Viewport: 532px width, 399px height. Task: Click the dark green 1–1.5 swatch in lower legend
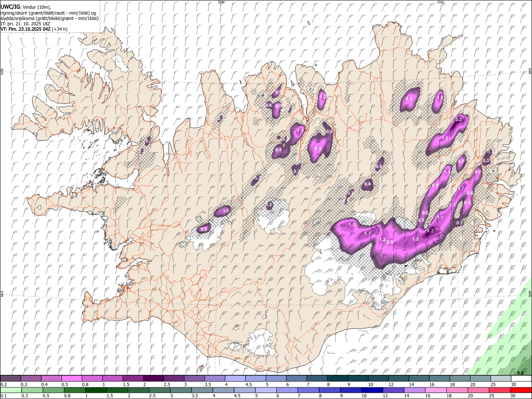(x=96, y=390)
